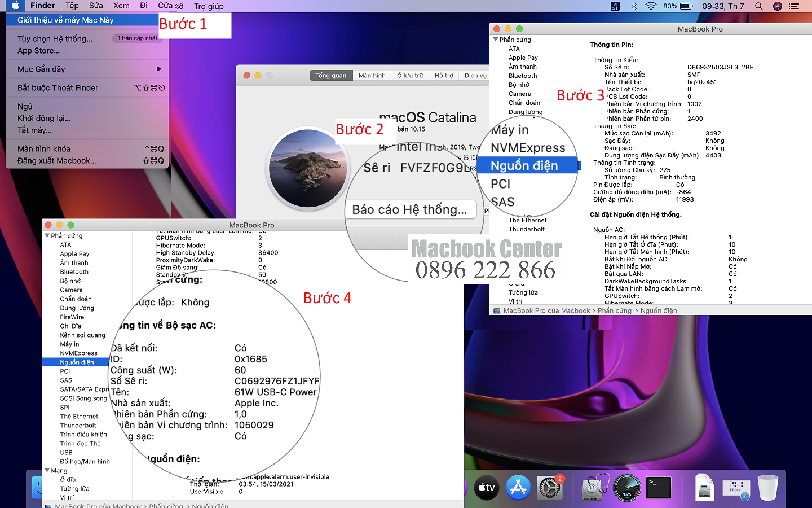Screen dimensions: 812x508
Task: Collapse Phần cứng in the window listing FireWire
Action: 47,235
